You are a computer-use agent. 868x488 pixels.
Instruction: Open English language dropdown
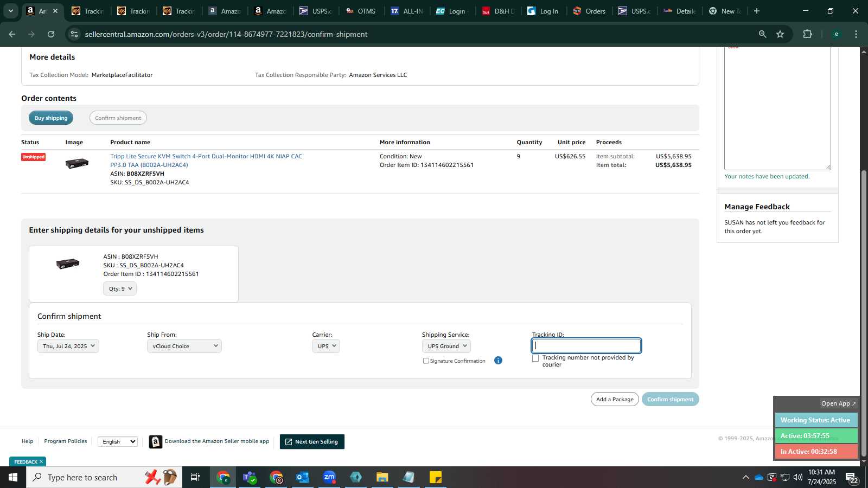tap(118, 442)
